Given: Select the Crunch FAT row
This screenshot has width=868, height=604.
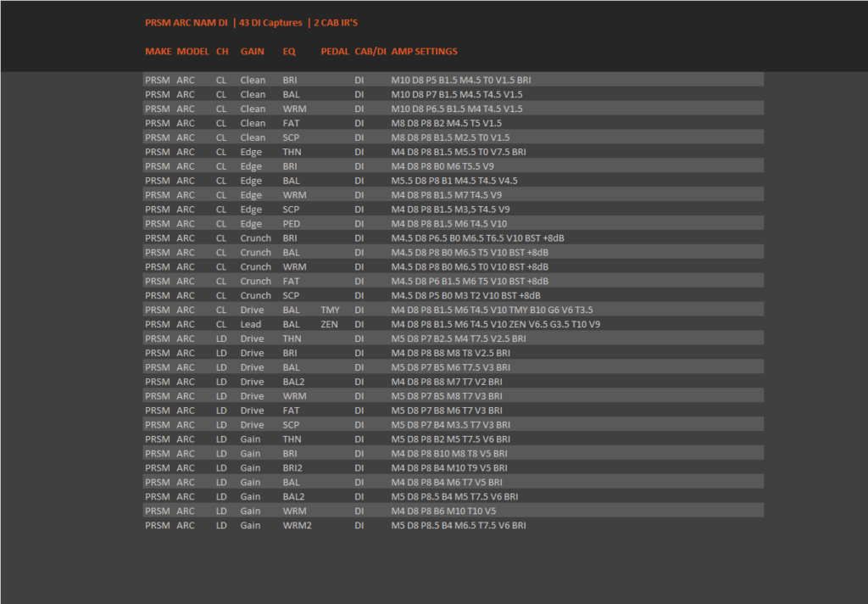Looking at the screenshot, I should (x=453, y=281).
